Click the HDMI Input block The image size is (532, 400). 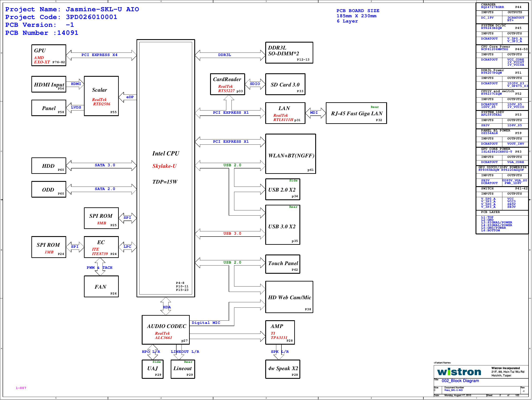point(49,84)
